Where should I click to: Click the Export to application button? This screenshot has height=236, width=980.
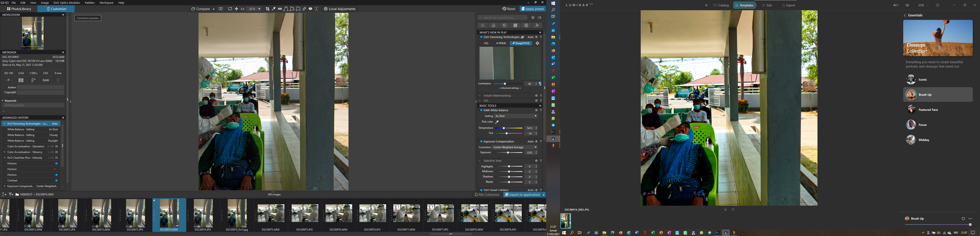coord(522,194)
